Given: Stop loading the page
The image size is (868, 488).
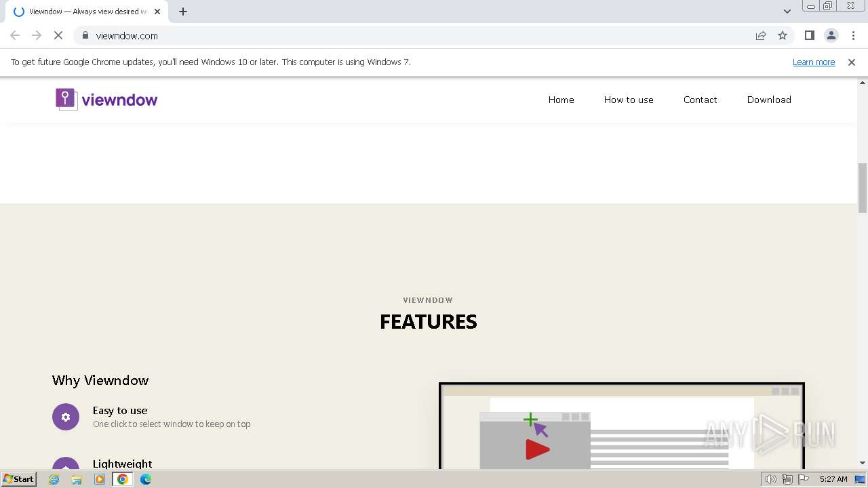Looking at the screenshot, I should (58, 35).
